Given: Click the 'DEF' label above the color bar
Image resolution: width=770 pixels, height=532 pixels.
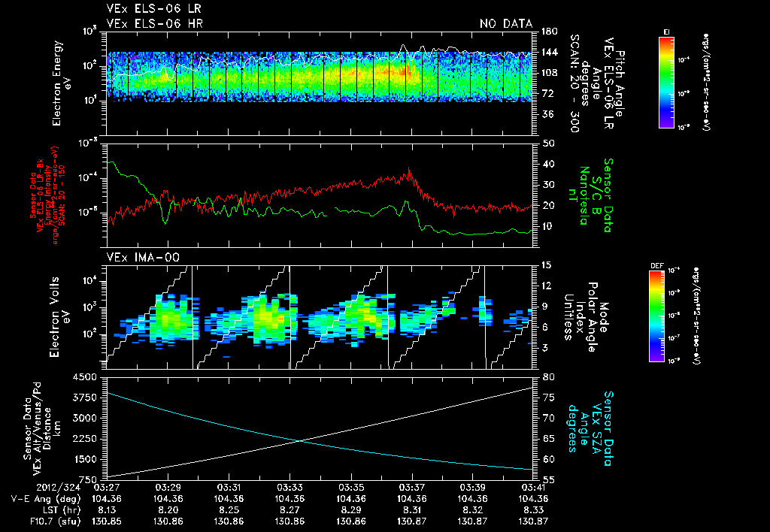Looking at the screenshot, I should click(656, 266).
